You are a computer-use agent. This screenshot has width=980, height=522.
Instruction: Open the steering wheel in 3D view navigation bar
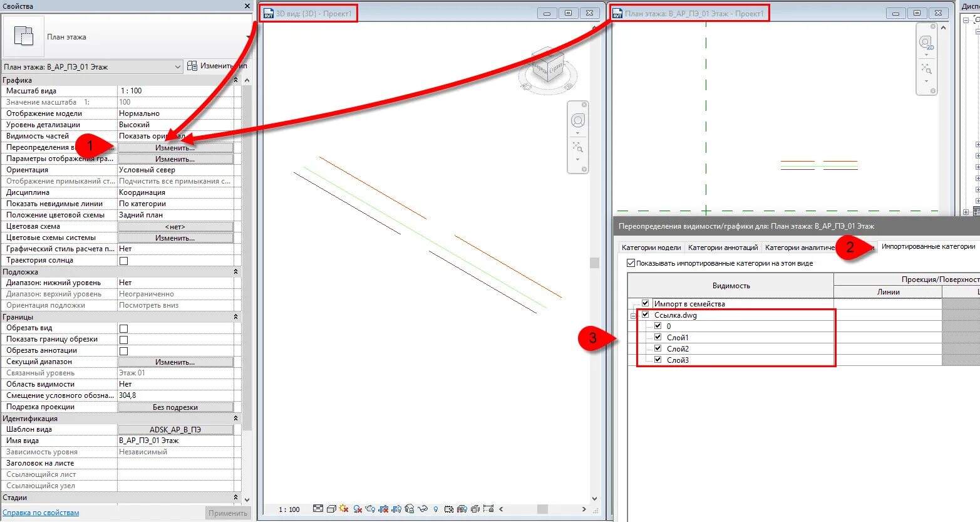(578, 120)
